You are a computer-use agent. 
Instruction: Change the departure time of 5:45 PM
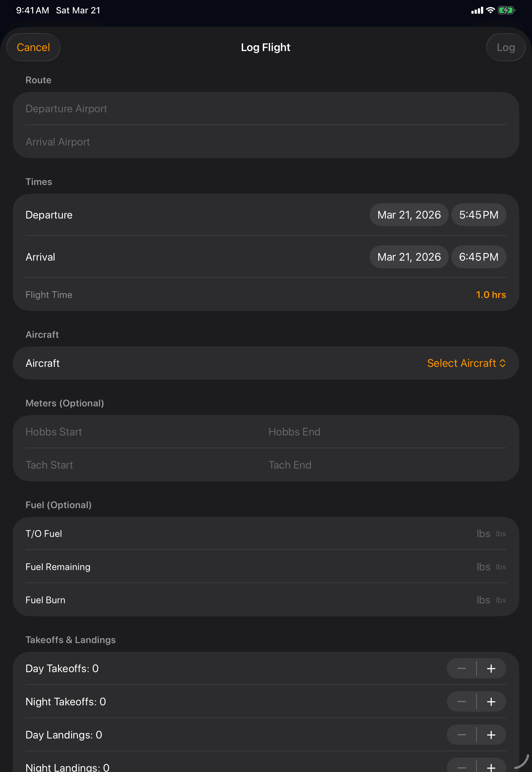478,215
